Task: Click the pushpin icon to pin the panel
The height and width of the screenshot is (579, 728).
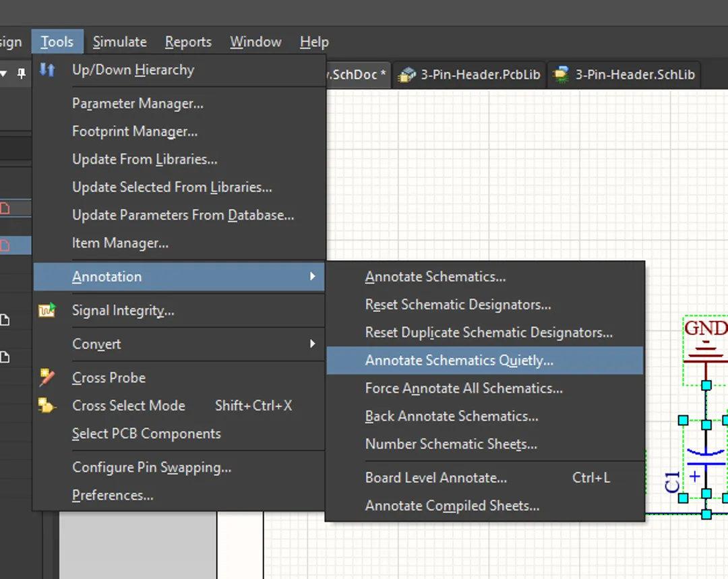Action: [x=22, y=74]
